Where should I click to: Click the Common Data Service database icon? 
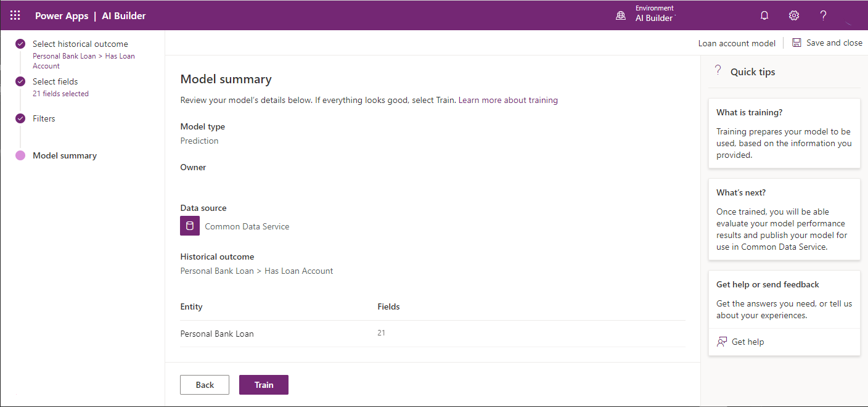(189, 226)
